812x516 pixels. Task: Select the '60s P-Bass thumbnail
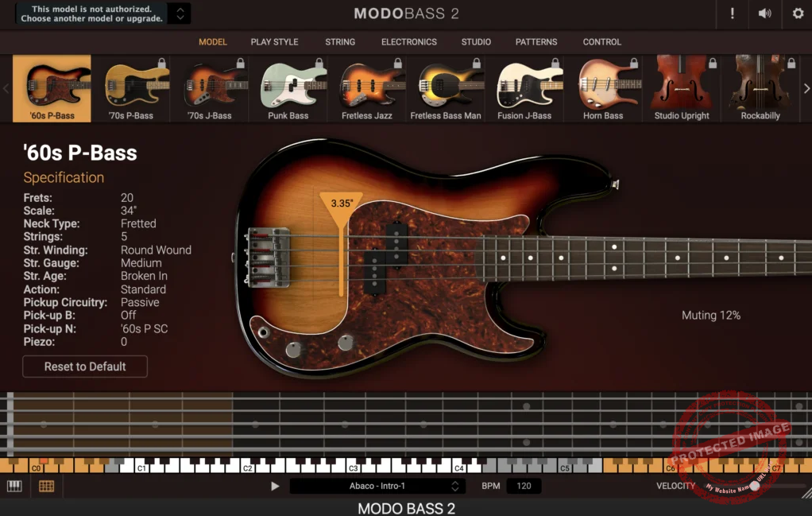[52, 88]
